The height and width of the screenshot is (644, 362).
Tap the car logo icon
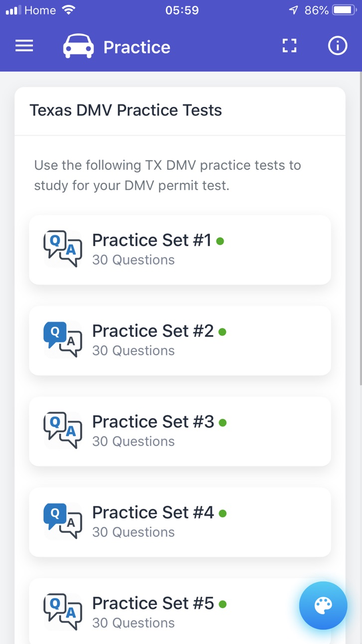78,46
